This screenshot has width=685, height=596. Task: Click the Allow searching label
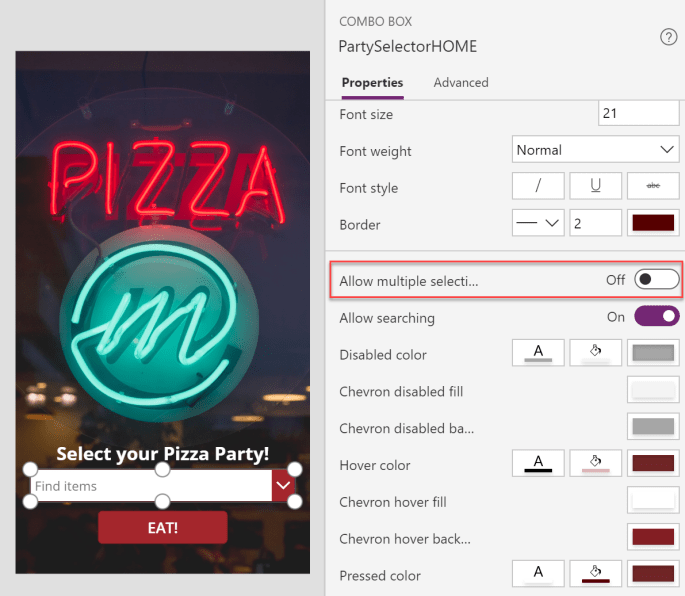[x=387, y=318]
